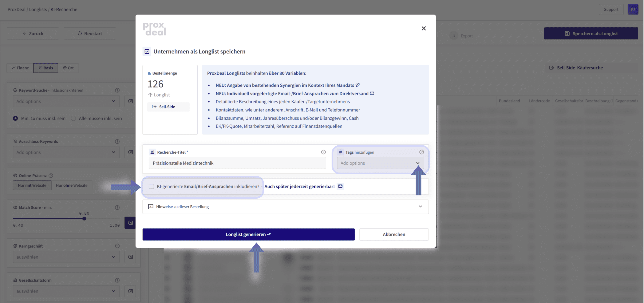Click into the Recherche-Titel input field
644x303 pixels.
coord(237,163)
